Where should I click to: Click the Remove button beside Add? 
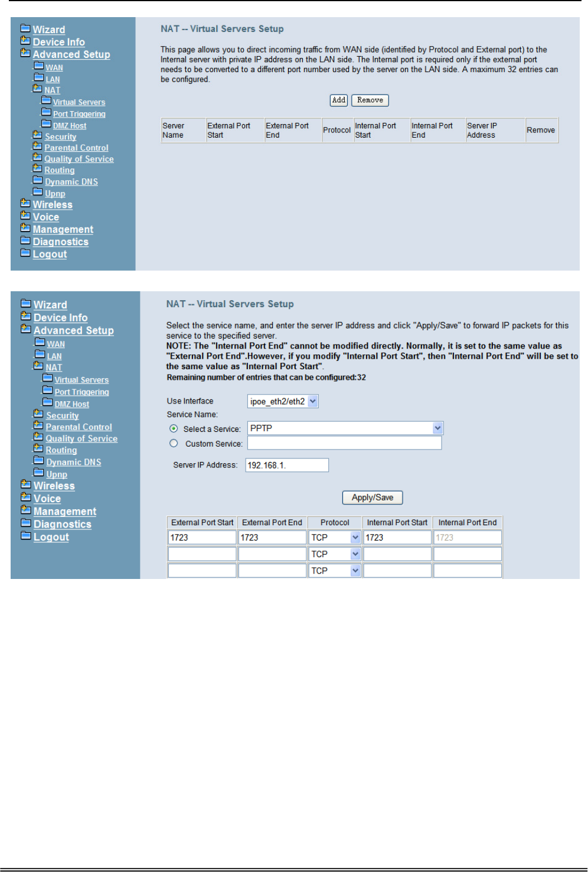pyautogui.click(x=370, y=100)
